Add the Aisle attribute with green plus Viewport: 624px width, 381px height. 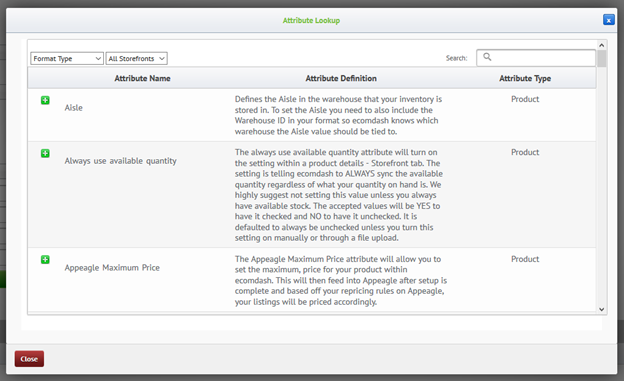pos(45,100)
